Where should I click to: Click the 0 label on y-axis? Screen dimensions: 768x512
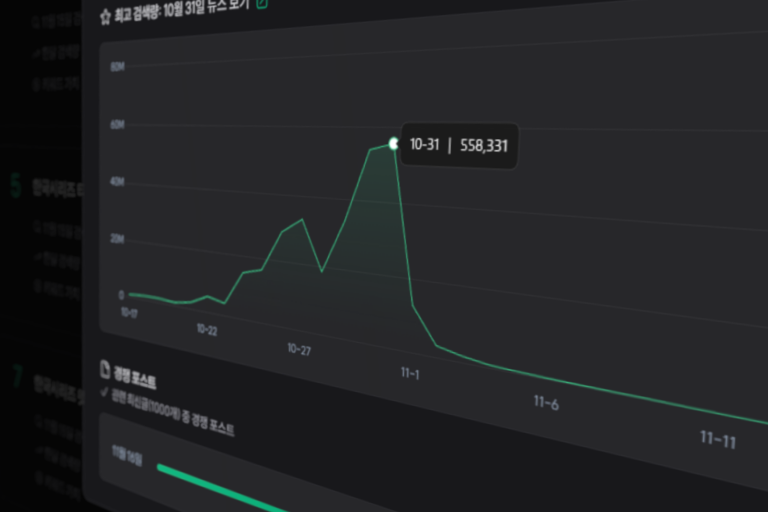121,295
